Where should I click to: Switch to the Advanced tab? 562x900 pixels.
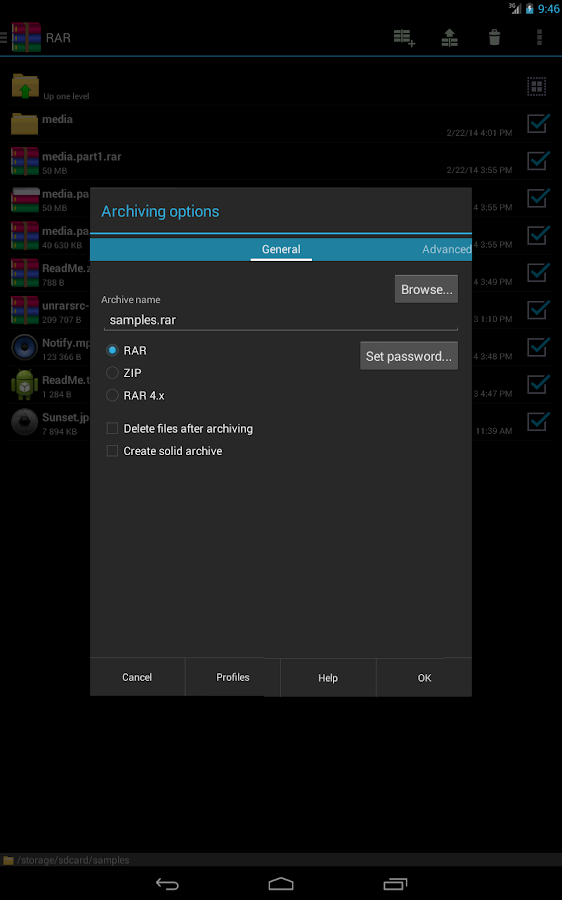click(x=447, y=249)
